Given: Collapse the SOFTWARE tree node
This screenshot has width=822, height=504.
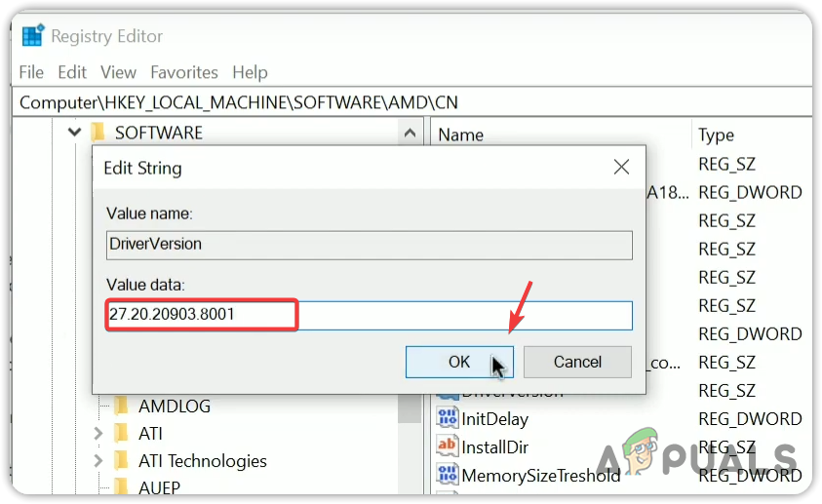Looking at the screenshot, I should (x=74, y=133).
